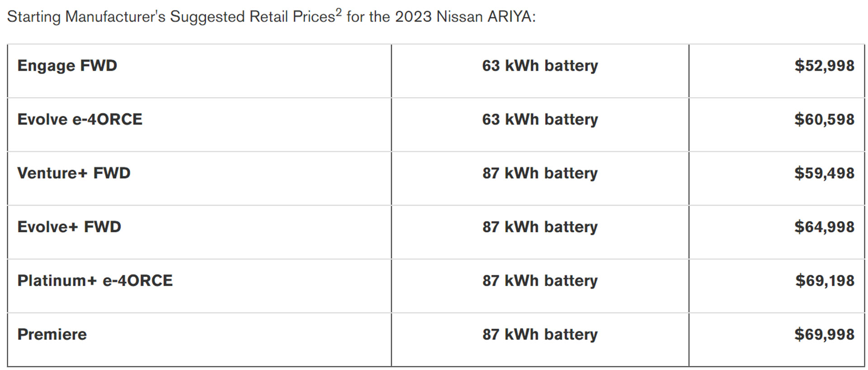Select the $69,998 Premiere price

coord(824,335)
